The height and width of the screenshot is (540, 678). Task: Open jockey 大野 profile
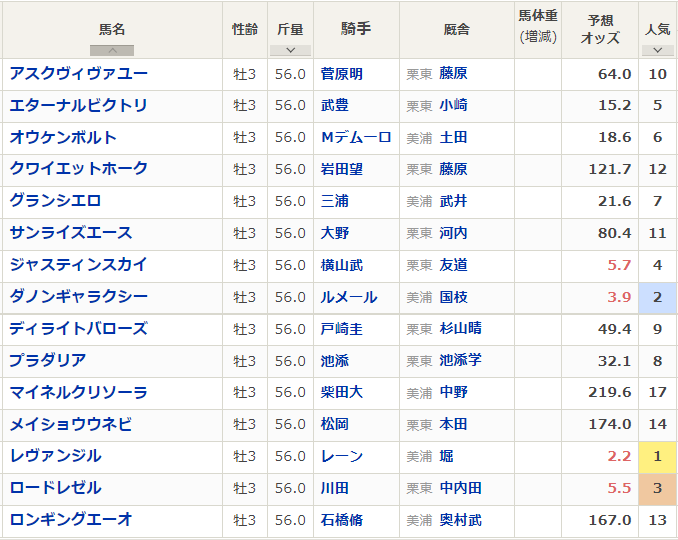[335, 233]
